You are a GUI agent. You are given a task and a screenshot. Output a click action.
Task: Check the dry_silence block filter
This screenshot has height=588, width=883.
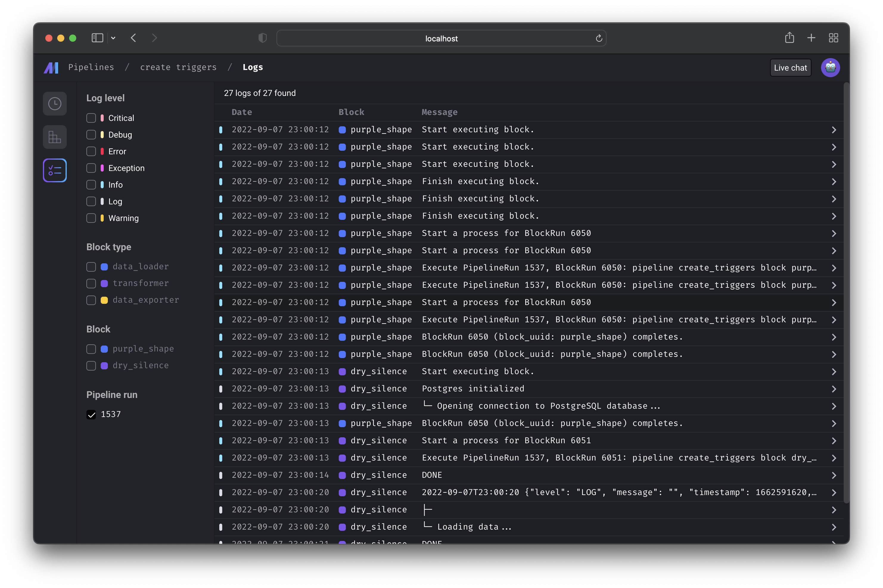click(91, 365)
